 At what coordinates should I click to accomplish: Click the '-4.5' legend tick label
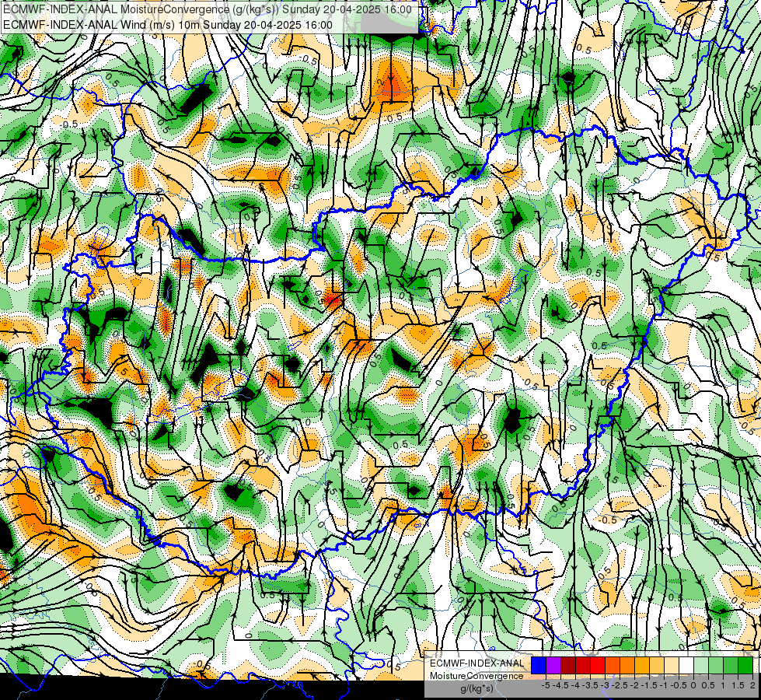[561, 685]
